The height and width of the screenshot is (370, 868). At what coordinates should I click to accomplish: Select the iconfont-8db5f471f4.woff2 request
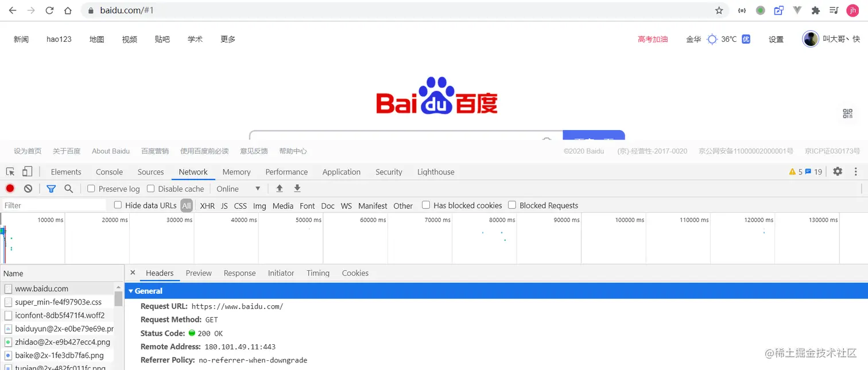[x=57, y=315]
